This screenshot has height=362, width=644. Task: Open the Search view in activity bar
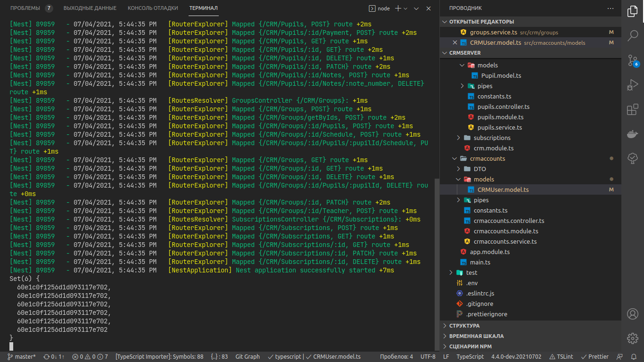(x=633, y=36)
